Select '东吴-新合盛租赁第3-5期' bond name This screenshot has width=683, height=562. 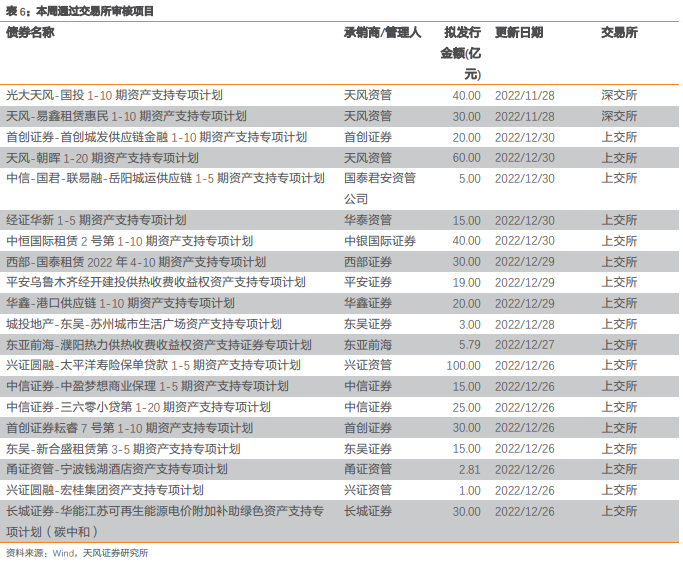tap(123, 449)
